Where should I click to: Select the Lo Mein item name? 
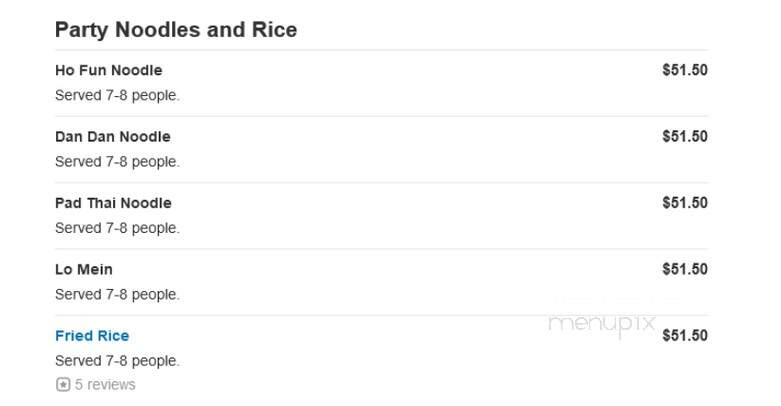[x=84, y=270]
